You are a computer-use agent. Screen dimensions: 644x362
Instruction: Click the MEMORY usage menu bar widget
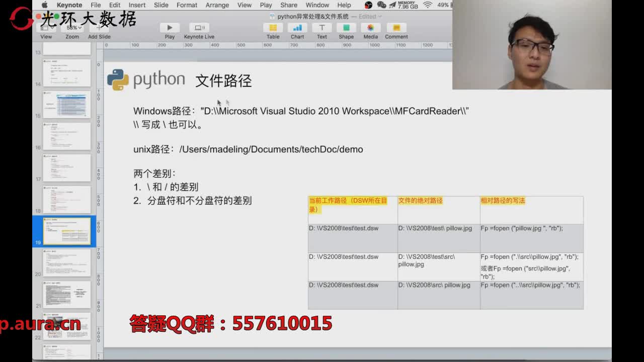[x=408, y=5]
